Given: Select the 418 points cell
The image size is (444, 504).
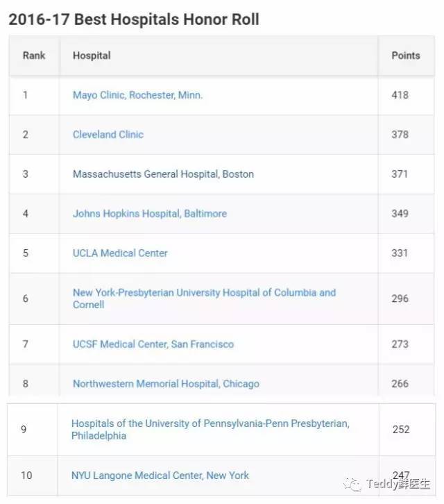Looking at the screenshot, I should point(400,95).
